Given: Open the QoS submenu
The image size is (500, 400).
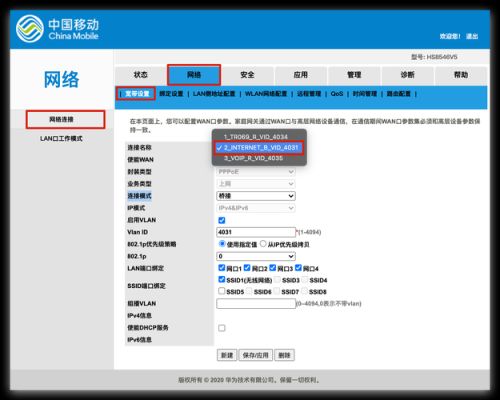Looking at the screenshot, I should (x=337, y=94).
